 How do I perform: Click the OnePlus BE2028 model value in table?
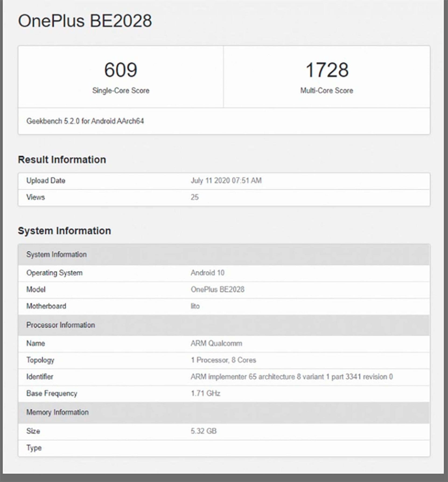pos(217,290)
